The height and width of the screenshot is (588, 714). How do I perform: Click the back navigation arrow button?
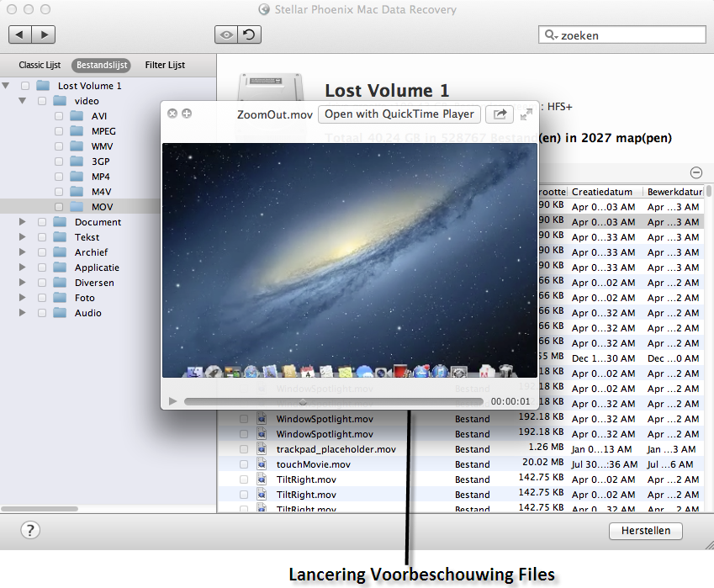20,34
